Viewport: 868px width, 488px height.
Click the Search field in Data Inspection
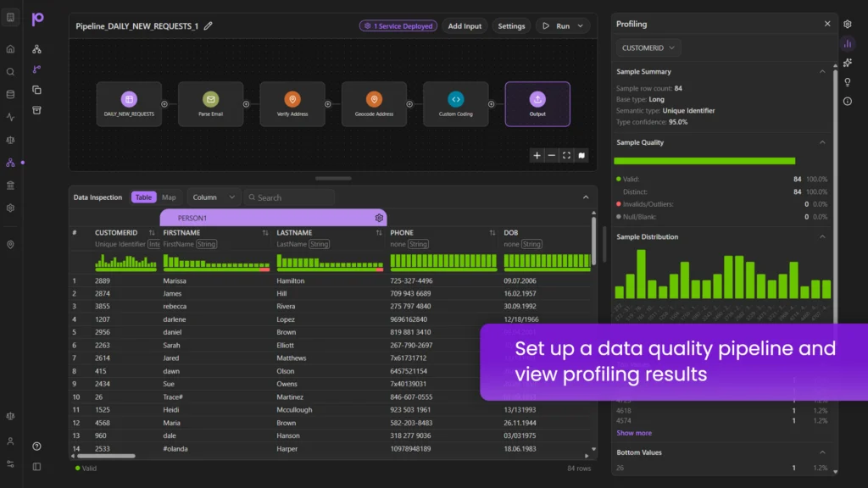coord(289,197)
